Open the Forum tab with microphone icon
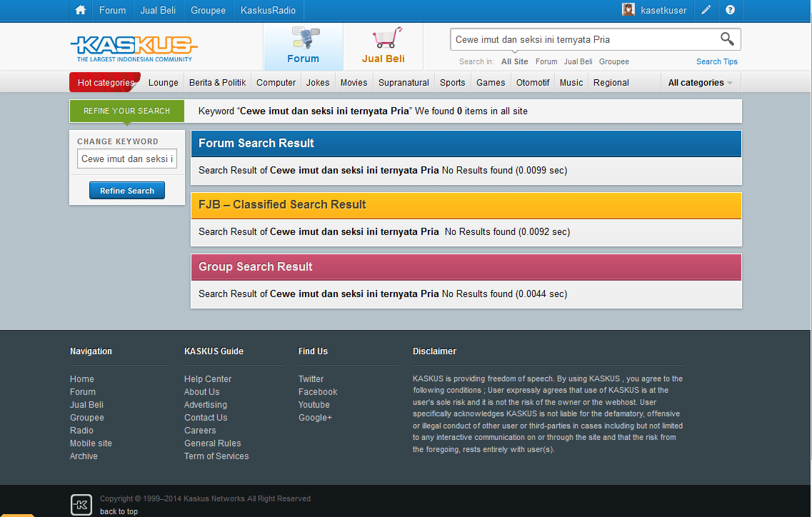Viewport: 812px width, 517px height. [x=304, y=46]
